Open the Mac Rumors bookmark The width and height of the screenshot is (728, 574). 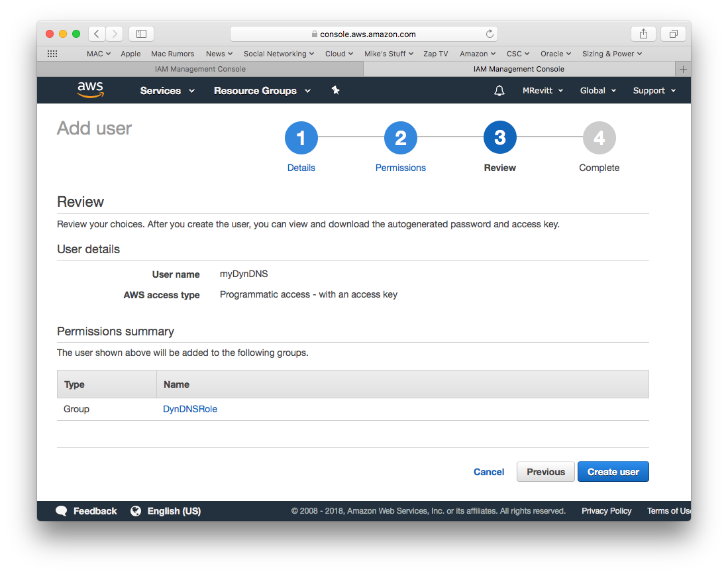[173, 54]
